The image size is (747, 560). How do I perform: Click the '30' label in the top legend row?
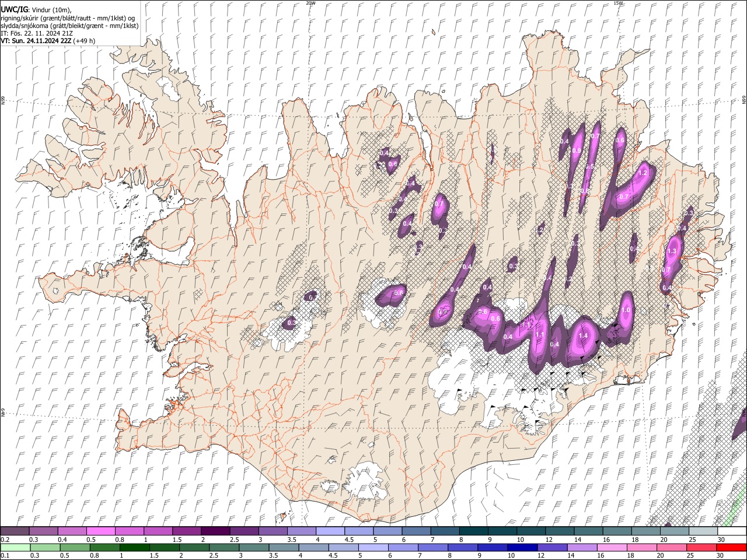[x=721, y=540]
